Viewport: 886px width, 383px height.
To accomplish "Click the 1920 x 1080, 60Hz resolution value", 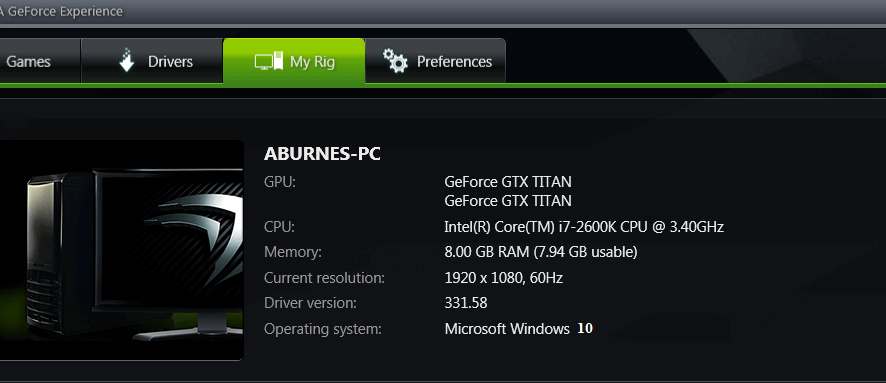I will [503, 278].
